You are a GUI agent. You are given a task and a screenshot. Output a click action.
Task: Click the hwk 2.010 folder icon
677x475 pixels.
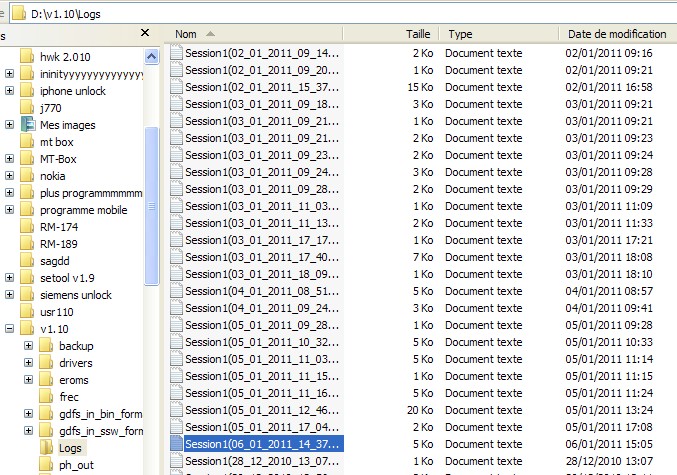pyautogui.click(x=27, y=57)
